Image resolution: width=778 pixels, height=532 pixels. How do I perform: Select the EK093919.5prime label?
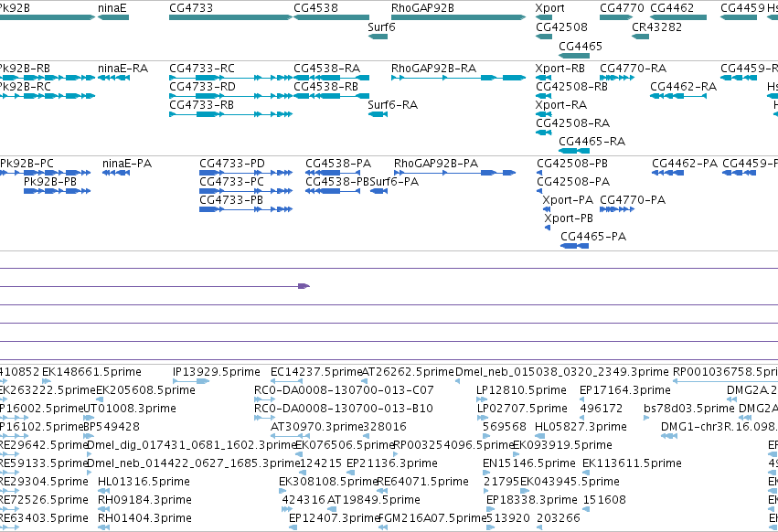[x=562, y=445]
